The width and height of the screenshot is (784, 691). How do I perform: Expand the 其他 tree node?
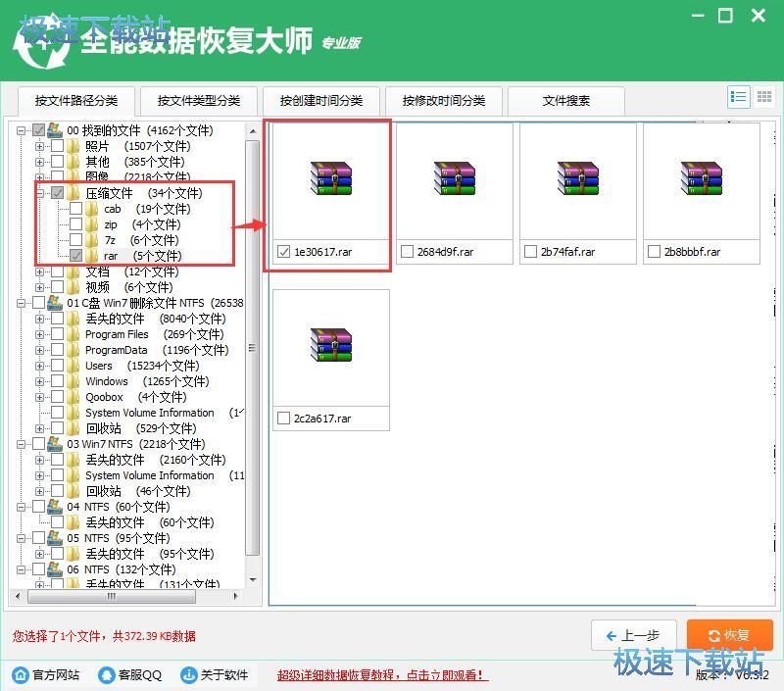click(x=39, y=162)
